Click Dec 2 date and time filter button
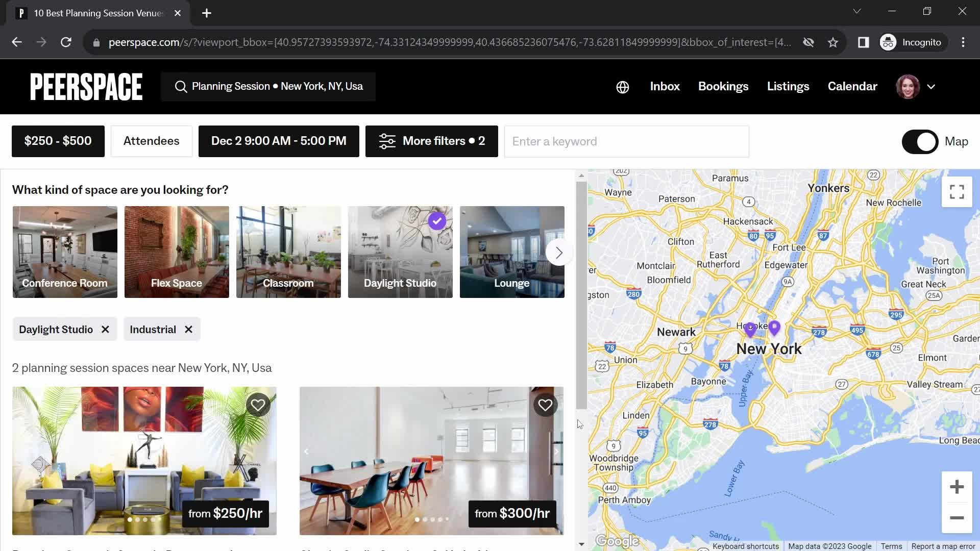This screenshot has width=980, height=551. (x=279, y=141)
